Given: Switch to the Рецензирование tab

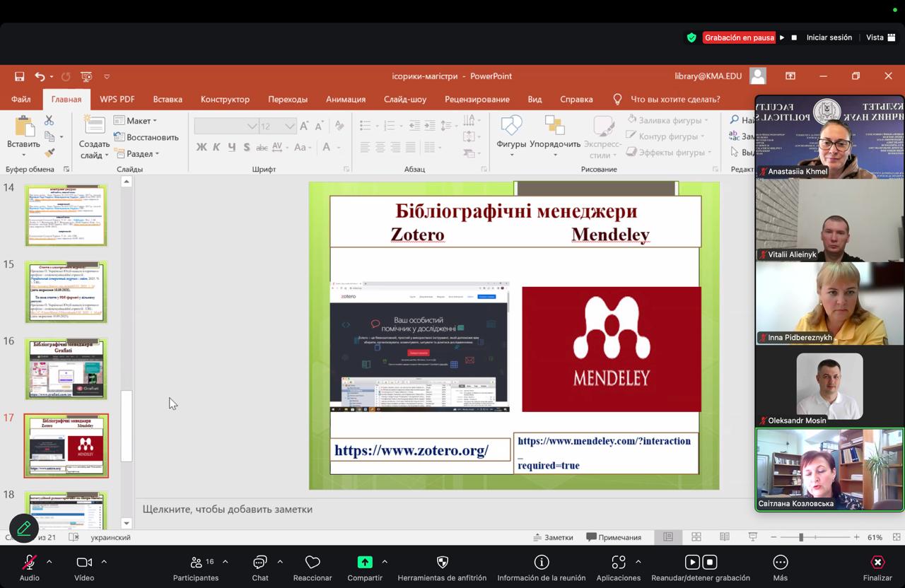Looking at the screenshot, I should pyautogui.click(x=477, y=99).
